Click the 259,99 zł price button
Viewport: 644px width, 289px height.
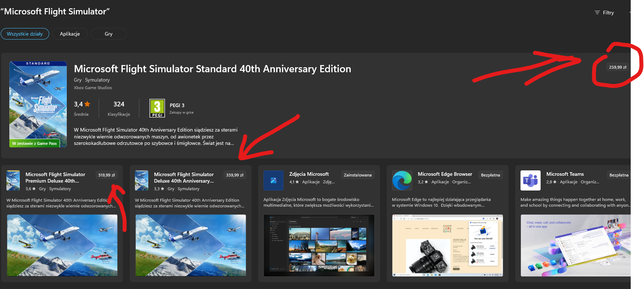click(x=617, y=67)
